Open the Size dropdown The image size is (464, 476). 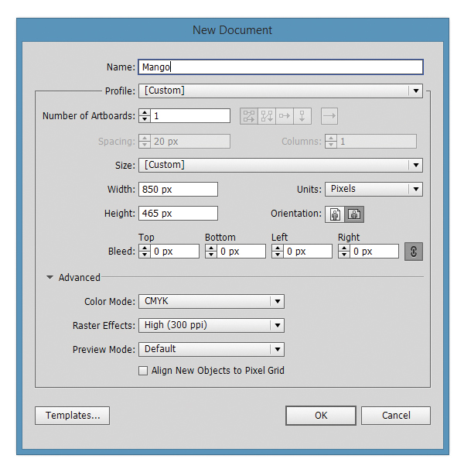(281, 165)
